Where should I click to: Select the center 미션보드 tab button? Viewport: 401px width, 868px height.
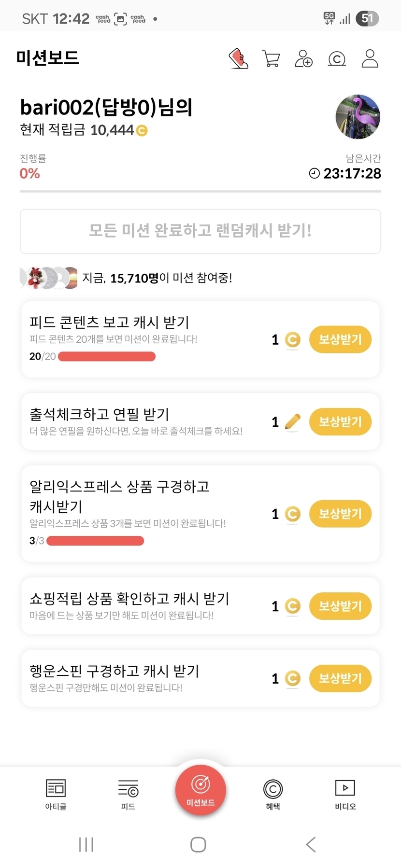[x=200, y=790]
